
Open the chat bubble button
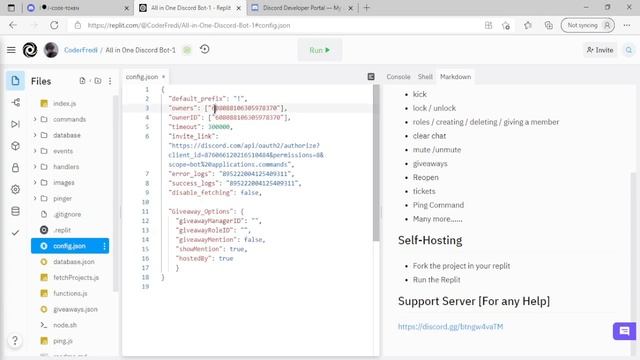624,331
